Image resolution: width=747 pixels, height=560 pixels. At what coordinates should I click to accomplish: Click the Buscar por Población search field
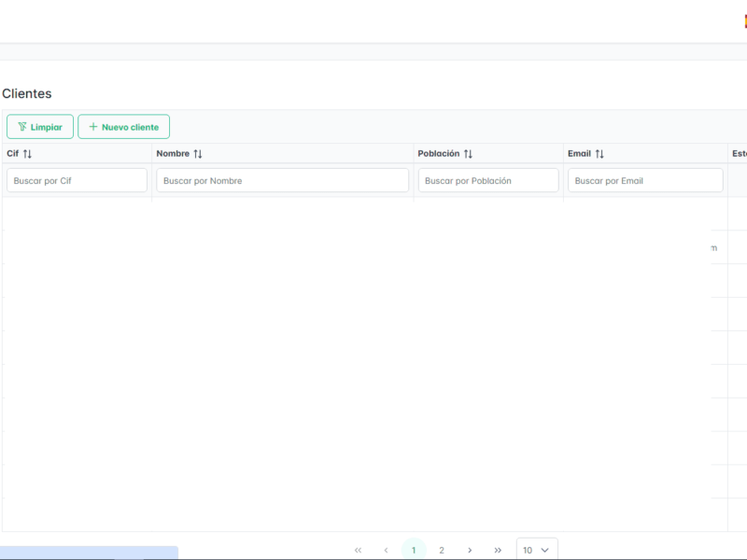[x=488, y=180]
